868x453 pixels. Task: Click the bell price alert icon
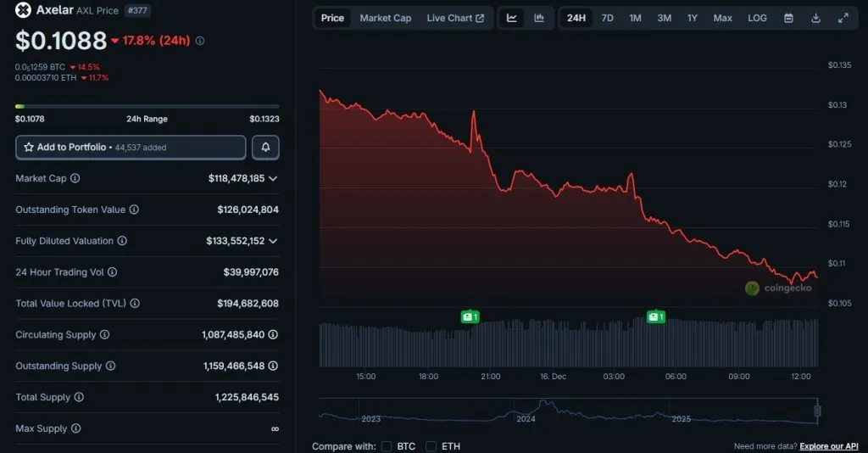265,148
